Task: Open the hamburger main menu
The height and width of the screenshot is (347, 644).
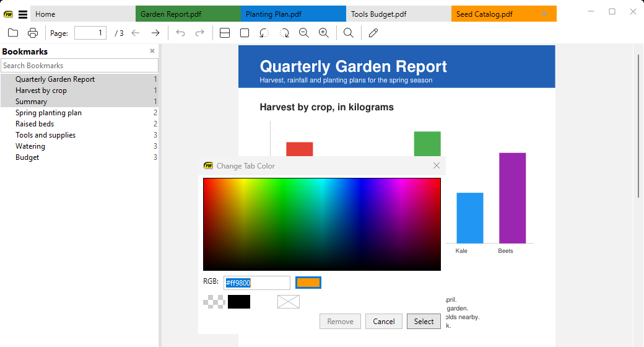Action: tap(23, 14)
